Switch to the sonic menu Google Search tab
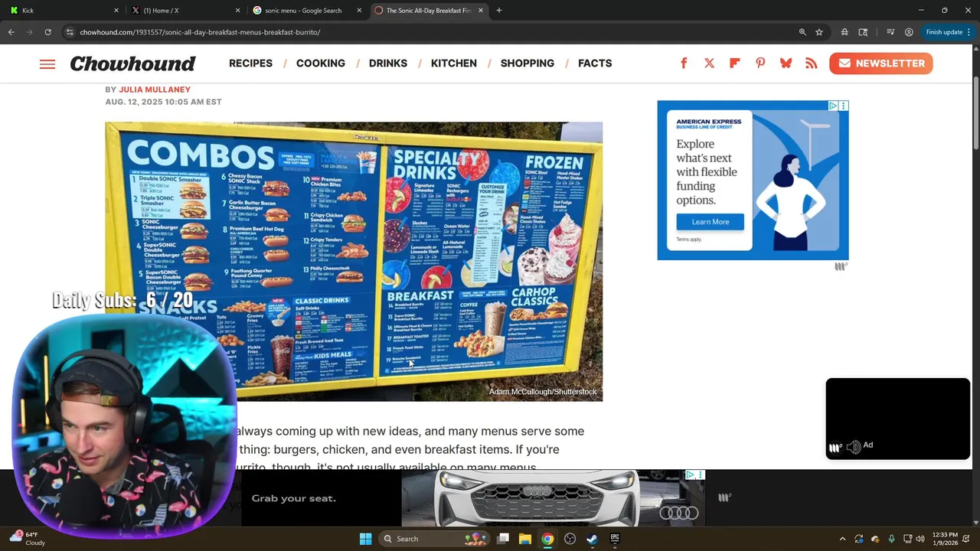Screen dimensions: 980x551 coord(306,11)
